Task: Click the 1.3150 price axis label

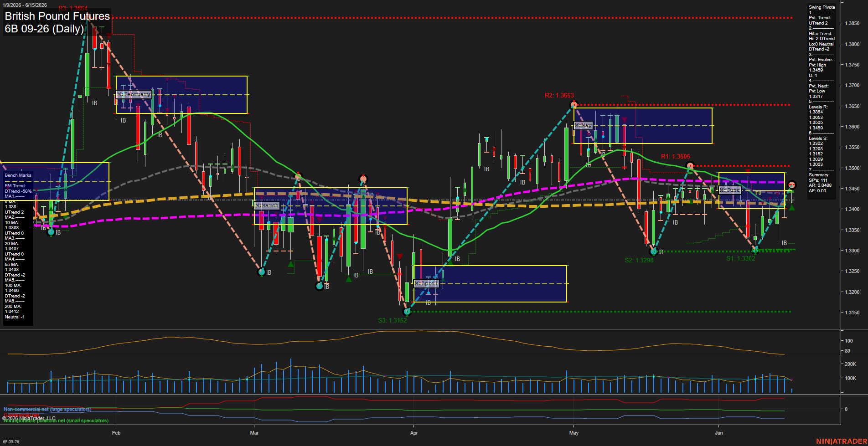Action: point(852,313)
